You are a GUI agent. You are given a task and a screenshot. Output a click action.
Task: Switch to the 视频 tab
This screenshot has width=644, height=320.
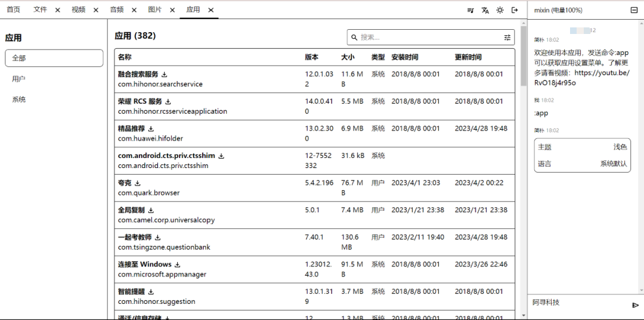[79, 10]
